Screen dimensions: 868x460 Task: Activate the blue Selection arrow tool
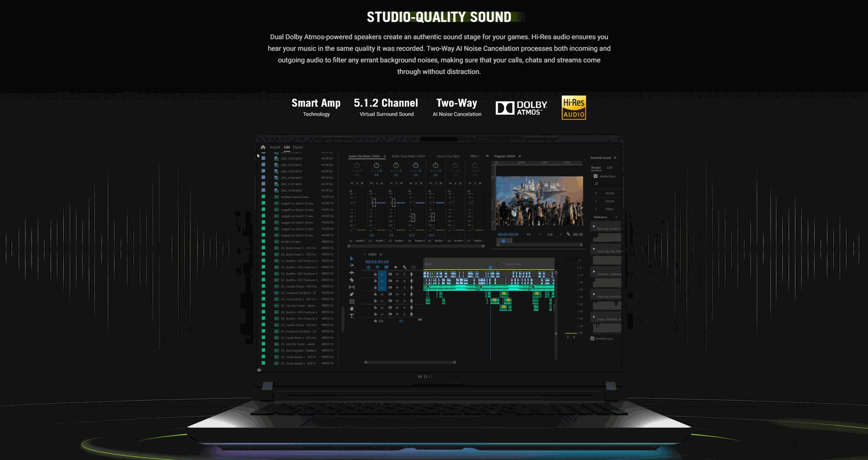[x=352, y=259]
